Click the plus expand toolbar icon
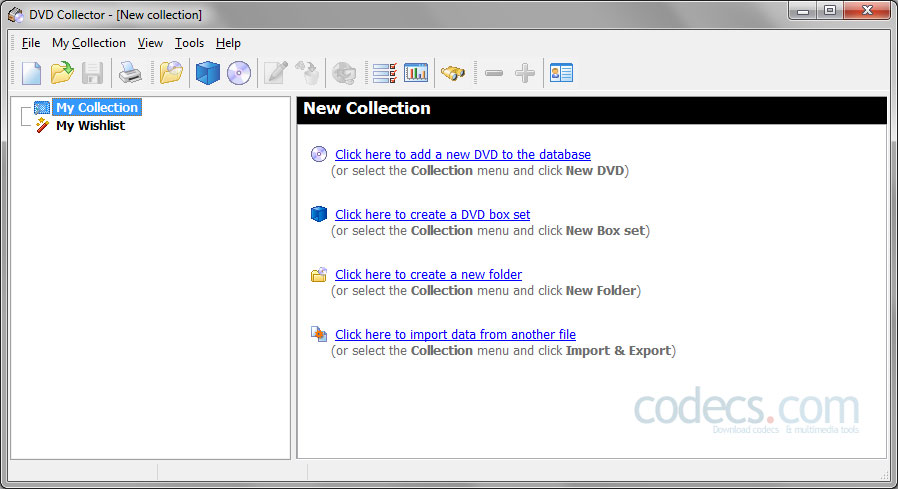Image resolution: width=898 pixels, height=489 pixels. pyautogui.click(x=525, y=73)
